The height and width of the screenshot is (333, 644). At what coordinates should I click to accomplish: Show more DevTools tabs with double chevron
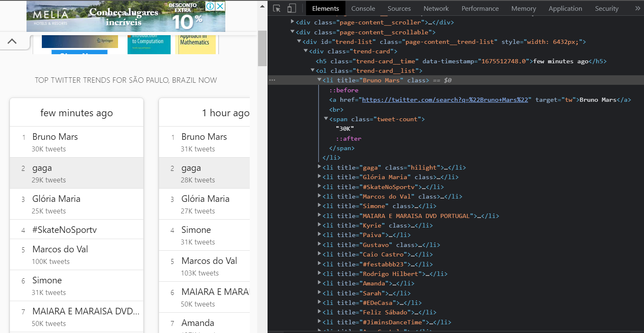tap(637, 8)
